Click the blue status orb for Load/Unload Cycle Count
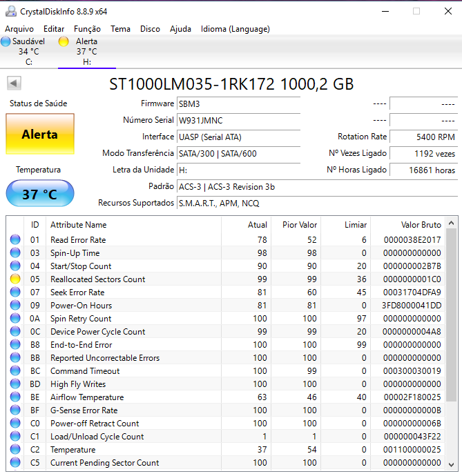462x476 pixels. (15, 436)
